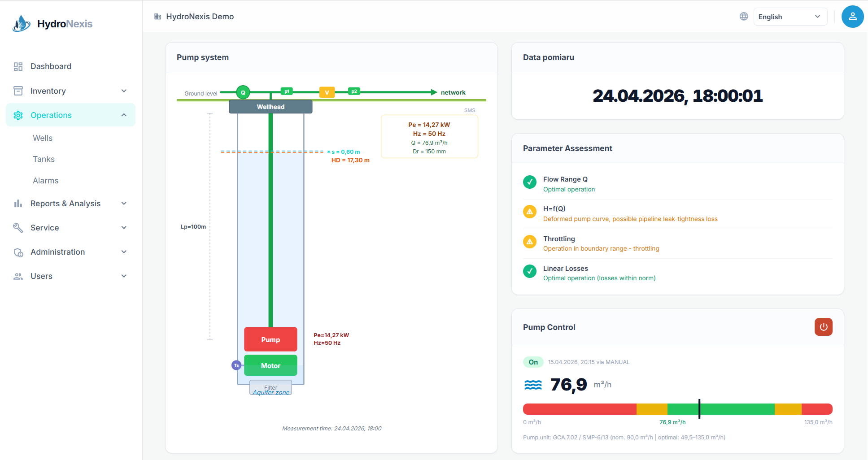
Task: Select the p1 pressure sensor marker
Action: coord(287,91)
